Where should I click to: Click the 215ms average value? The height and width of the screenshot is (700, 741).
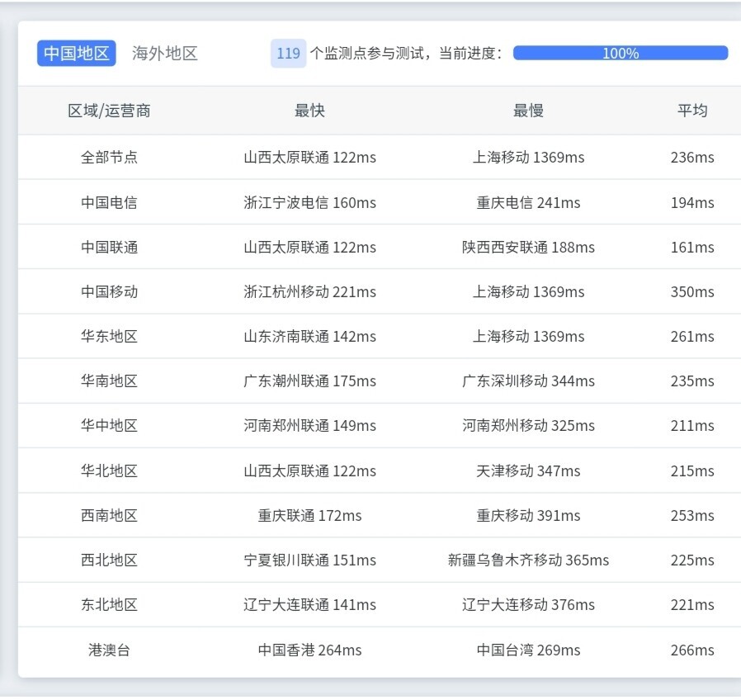click(692, 471)
